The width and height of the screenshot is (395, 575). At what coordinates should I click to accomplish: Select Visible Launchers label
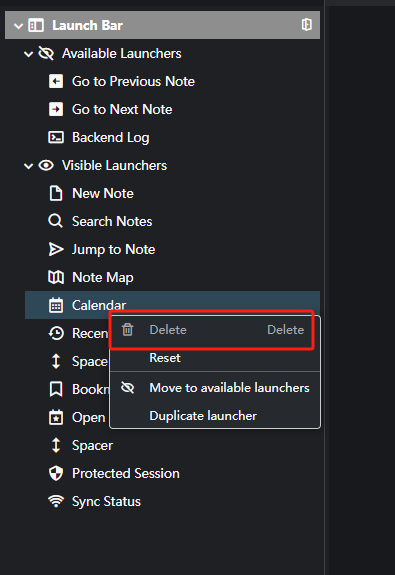tap(114, 165)
